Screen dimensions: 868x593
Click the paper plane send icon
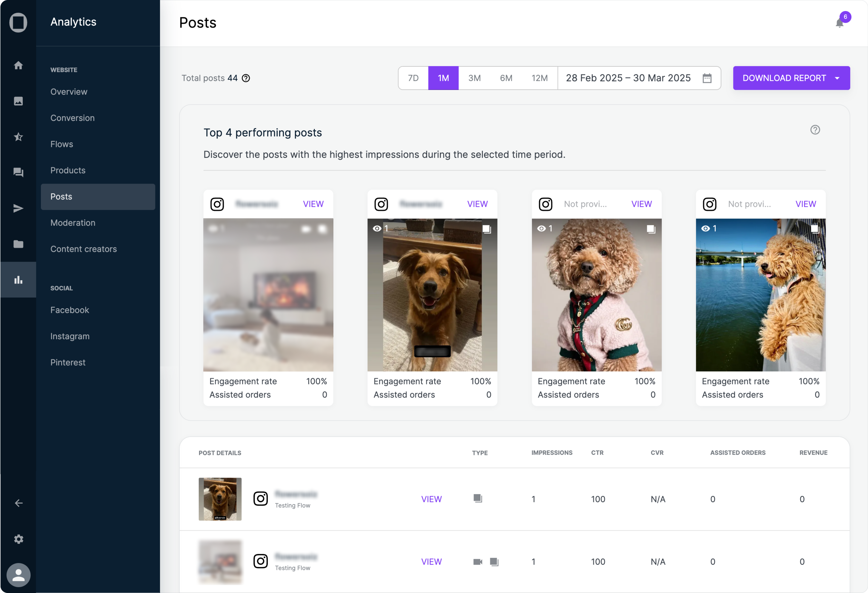18,208
